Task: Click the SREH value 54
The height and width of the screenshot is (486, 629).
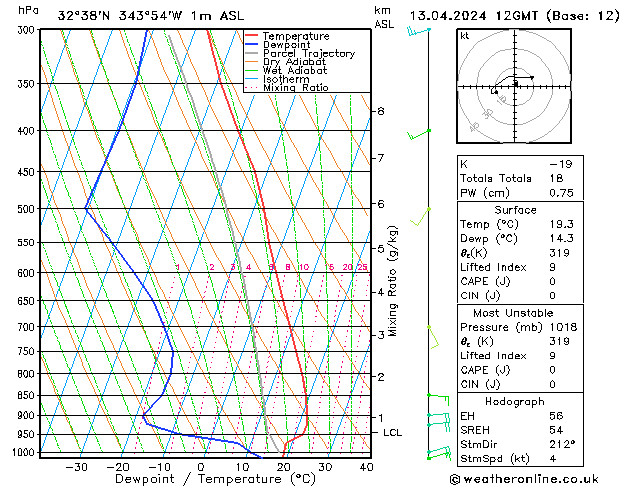Action: click(x=556, y=430)
